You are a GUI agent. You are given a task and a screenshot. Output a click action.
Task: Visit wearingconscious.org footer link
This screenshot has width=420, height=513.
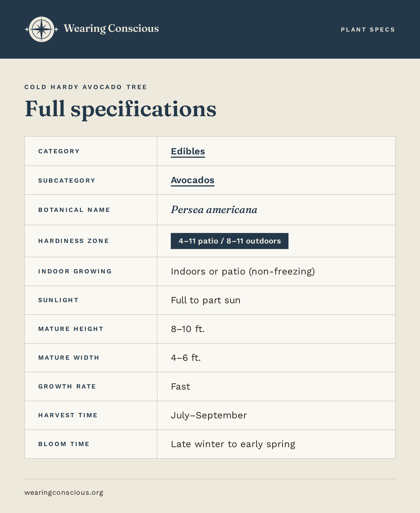coord(64,492)
